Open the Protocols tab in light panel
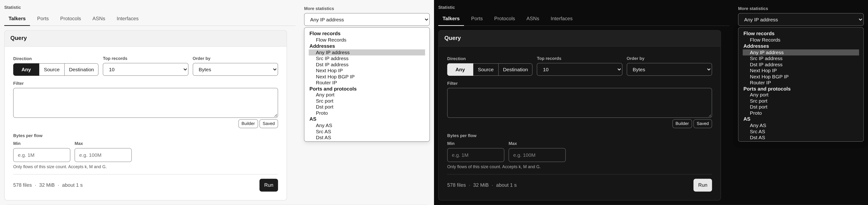Image resolution: width=868 pixels, height=205 pixels. pyautogui.click(x=70, y=19)
